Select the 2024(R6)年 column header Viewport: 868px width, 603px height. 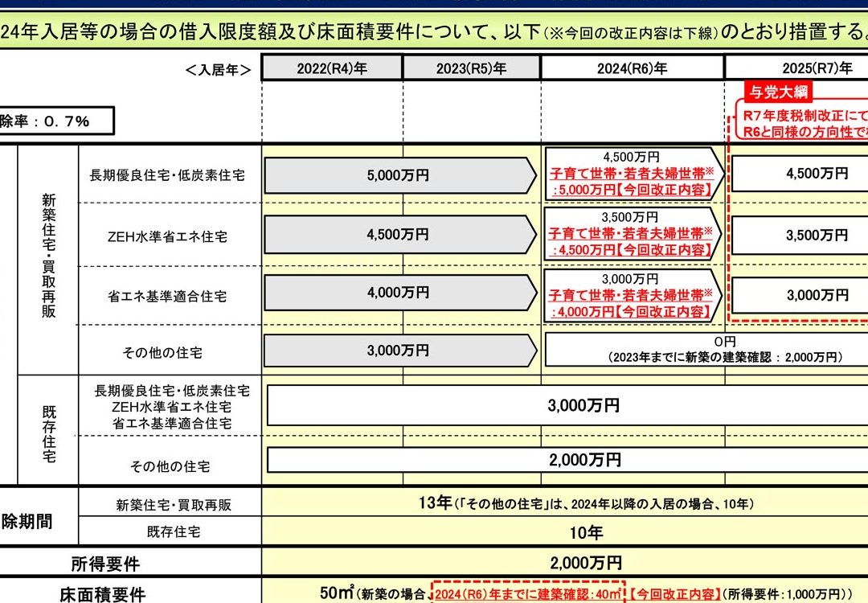[633, 68]
